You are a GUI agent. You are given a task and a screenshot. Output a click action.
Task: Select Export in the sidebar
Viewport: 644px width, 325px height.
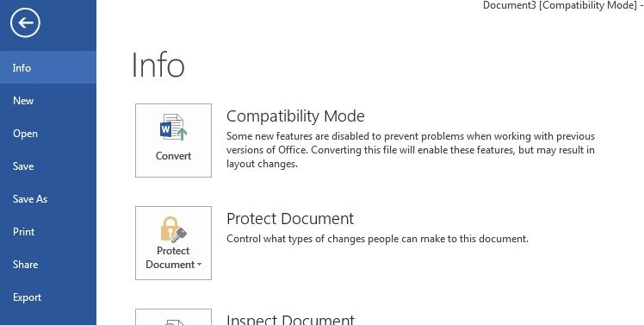[x=48, y=297]
